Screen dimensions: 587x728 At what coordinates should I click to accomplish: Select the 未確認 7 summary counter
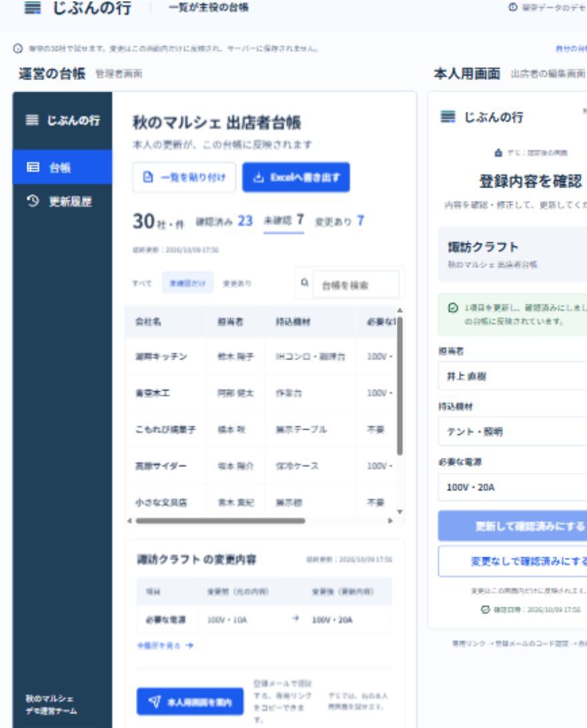(x=283, y=220)
